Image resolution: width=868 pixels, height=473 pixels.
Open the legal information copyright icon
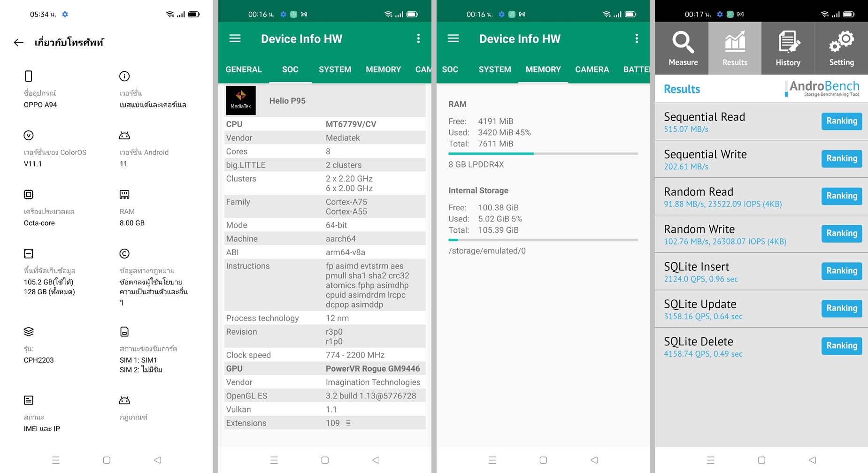point(124,254)
